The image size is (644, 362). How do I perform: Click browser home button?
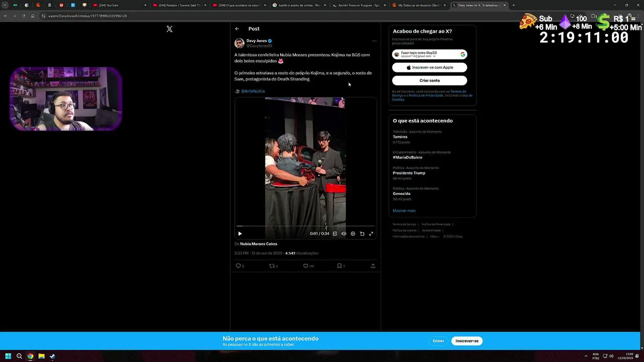point(33,16)
